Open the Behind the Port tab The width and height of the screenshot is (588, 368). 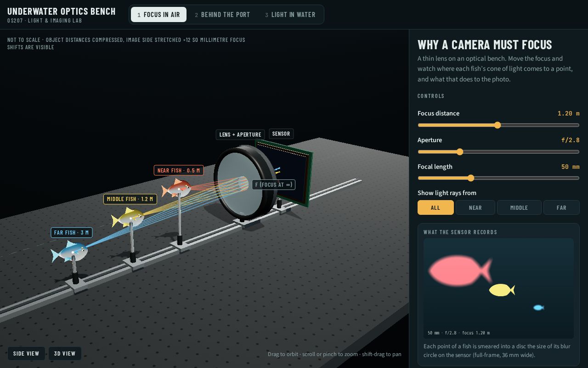[x=222, y=15]
